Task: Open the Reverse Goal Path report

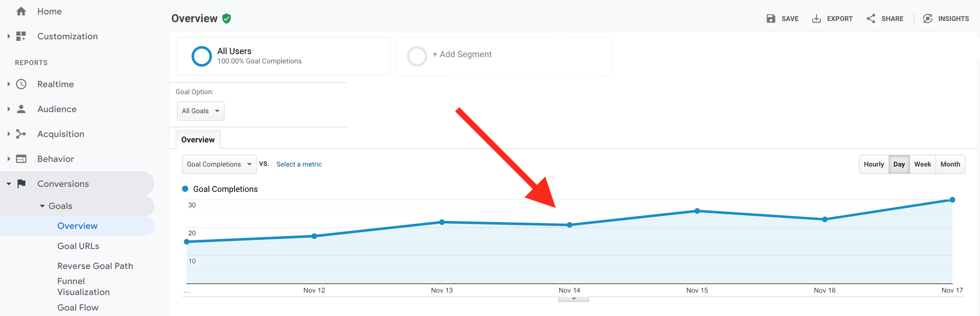Action: coord(95,266)
